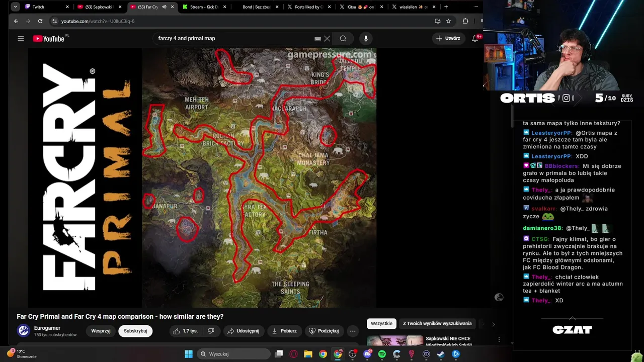The image size is (644, 362).
Task: Open the Sapkowski NIE CHCE suggested video thumbnail
Action: point(395,341)
